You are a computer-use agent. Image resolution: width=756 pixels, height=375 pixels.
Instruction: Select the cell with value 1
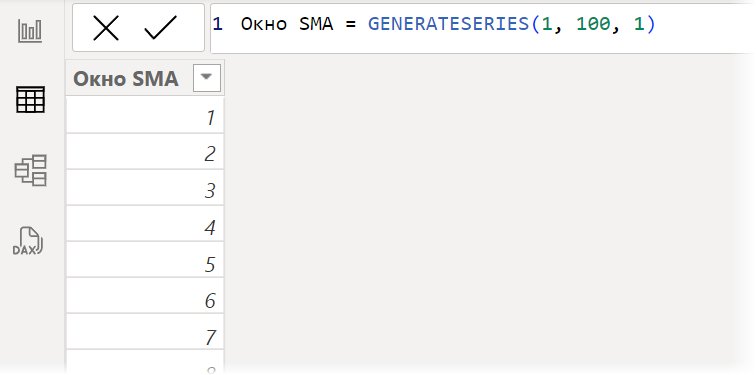tap(145, 116)
